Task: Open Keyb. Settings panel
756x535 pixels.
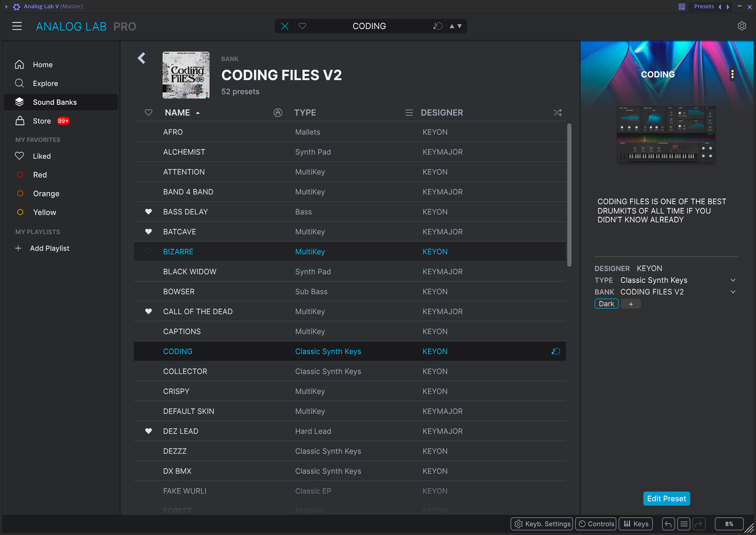Action: (x=542, y=524)
